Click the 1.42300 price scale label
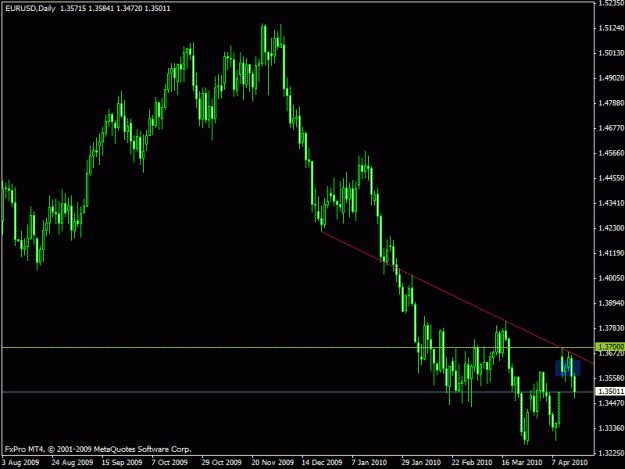This screenshot has height=469, width=625. click(611, 228)
